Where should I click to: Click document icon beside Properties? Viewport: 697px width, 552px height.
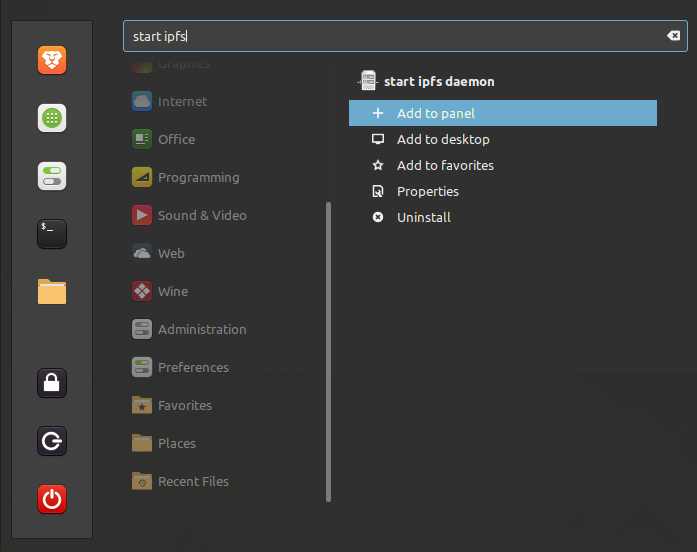tap(378, 191)
